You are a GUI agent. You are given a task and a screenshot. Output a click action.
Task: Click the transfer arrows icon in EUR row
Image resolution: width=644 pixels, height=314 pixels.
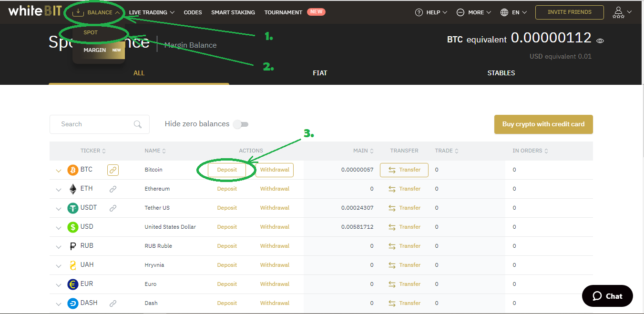392,284
